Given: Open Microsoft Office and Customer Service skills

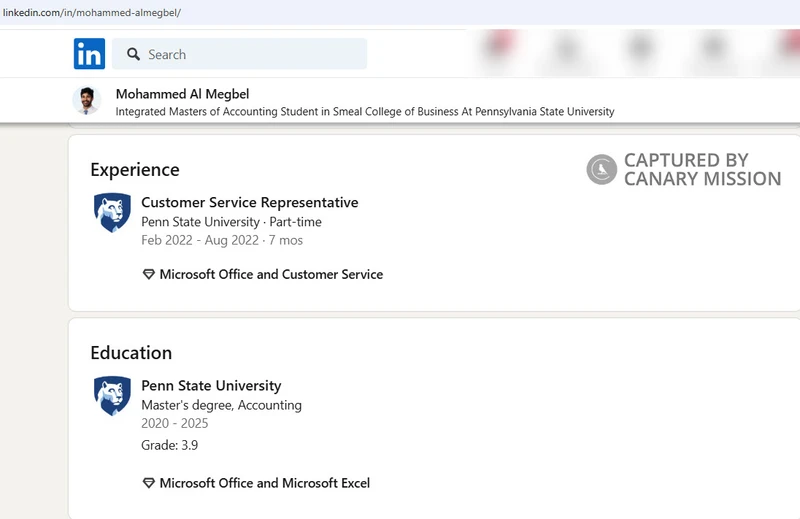Looking at the screenshot, I should point(271,275).
